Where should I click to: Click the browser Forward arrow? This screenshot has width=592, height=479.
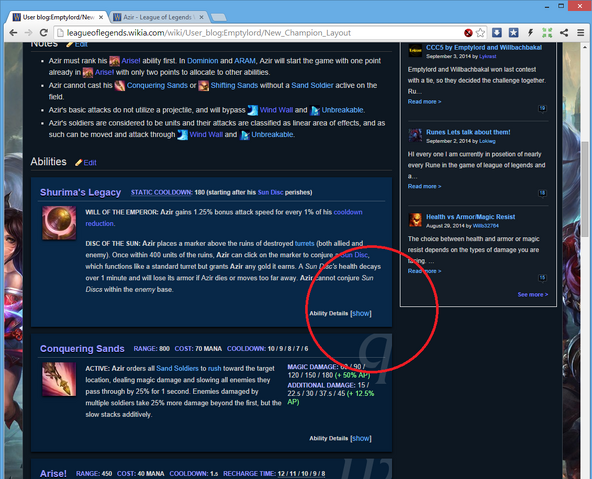(x=28, y=33)
